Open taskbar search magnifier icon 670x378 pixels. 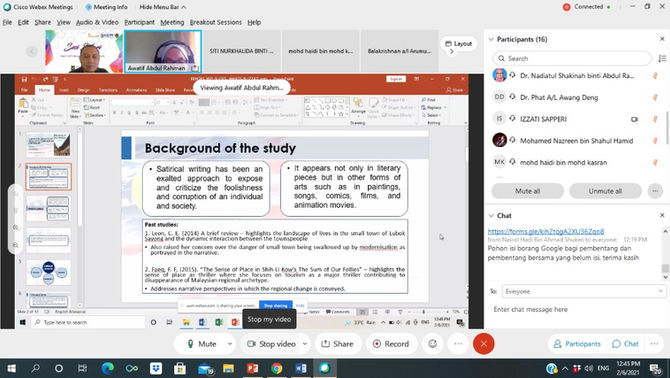click(x=35, y=368)
